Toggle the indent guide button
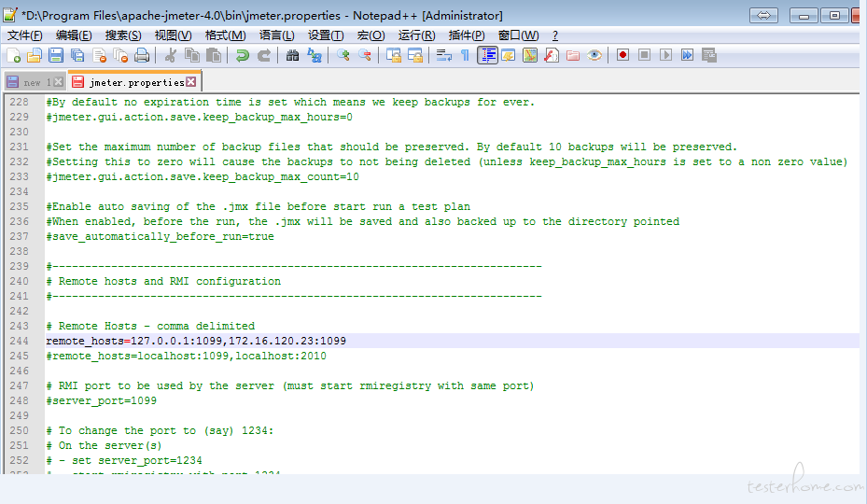Viewport: 867px width, 504px height. coord(487,56)
